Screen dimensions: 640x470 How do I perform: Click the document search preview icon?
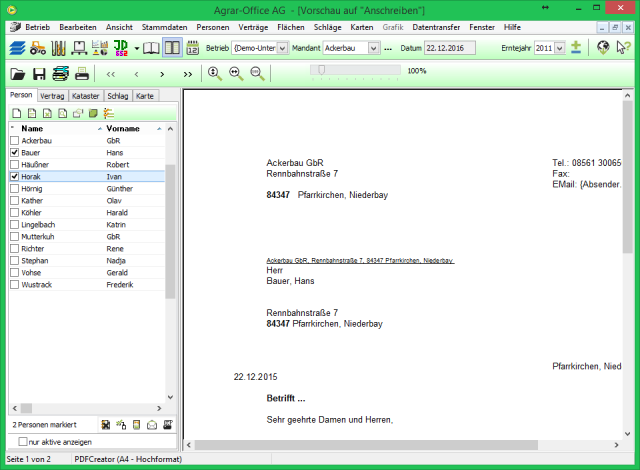(x=62, y=113)
